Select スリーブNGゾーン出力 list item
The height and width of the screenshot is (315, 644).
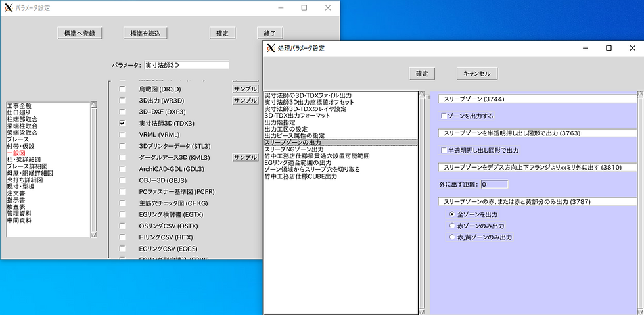tap(294, 149)
